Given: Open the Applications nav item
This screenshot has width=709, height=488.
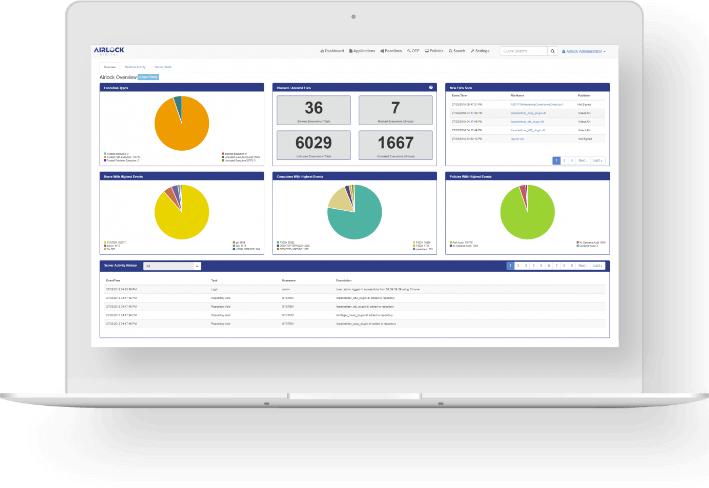Looking at the screenshot, I should 362,51.
